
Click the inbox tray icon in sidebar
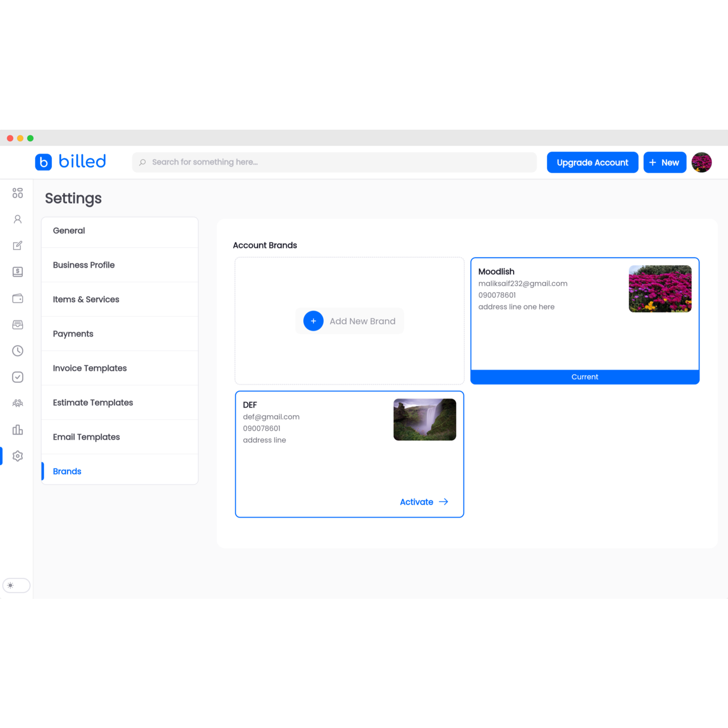point(18,325)
